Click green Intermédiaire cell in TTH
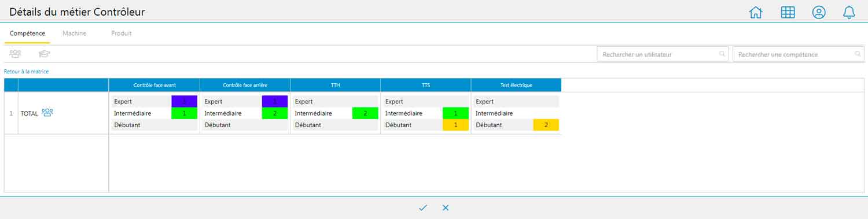The width and height of the screenshot is (868, 219). [365, 113]
